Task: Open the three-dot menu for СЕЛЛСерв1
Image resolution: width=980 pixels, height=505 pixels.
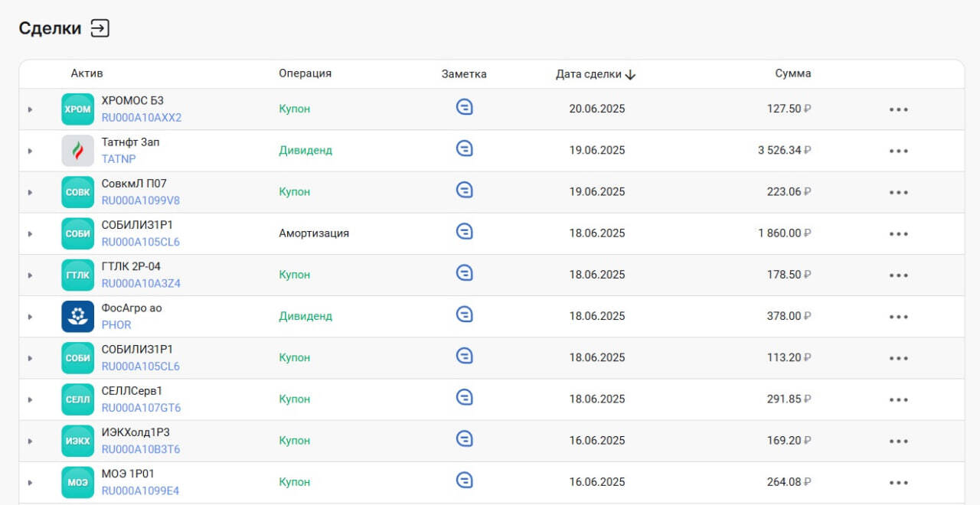Action: (x=898, y=399)
